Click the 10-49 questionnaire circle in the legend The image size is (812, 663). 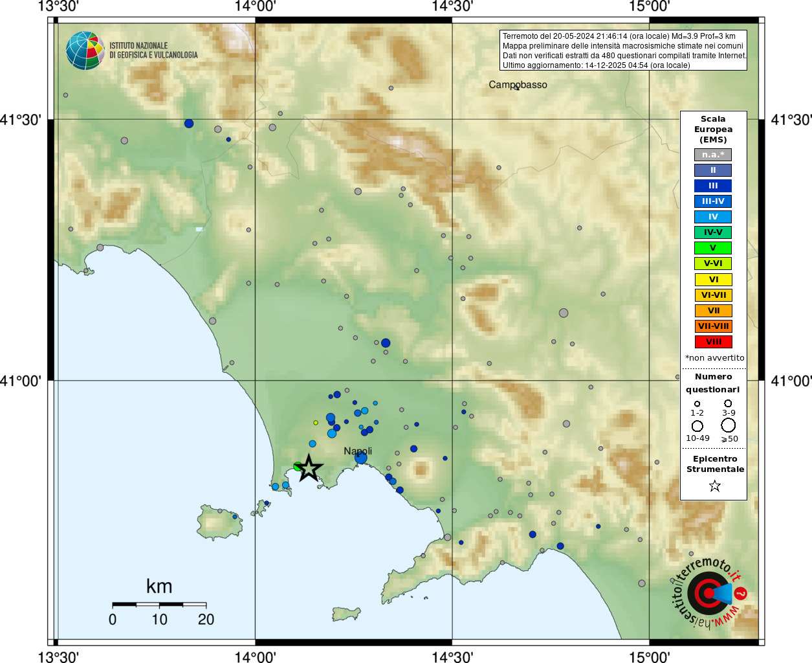point(697,426)
